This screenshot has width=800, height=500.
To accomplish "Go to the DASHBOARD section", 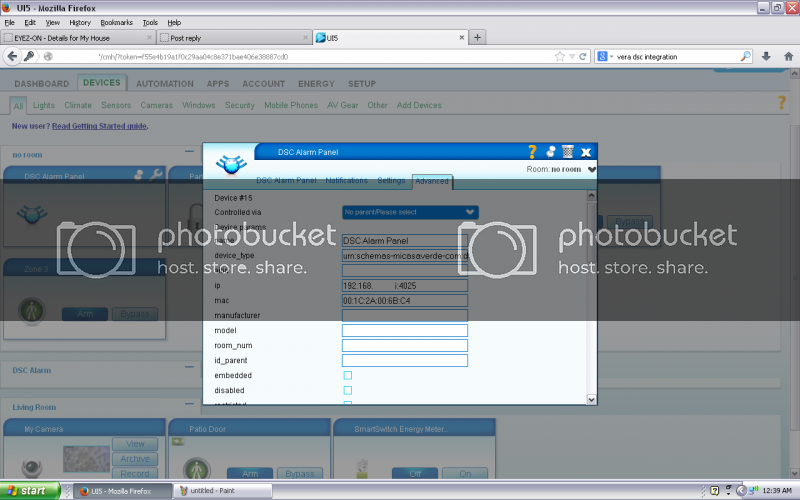I will 41,84.
